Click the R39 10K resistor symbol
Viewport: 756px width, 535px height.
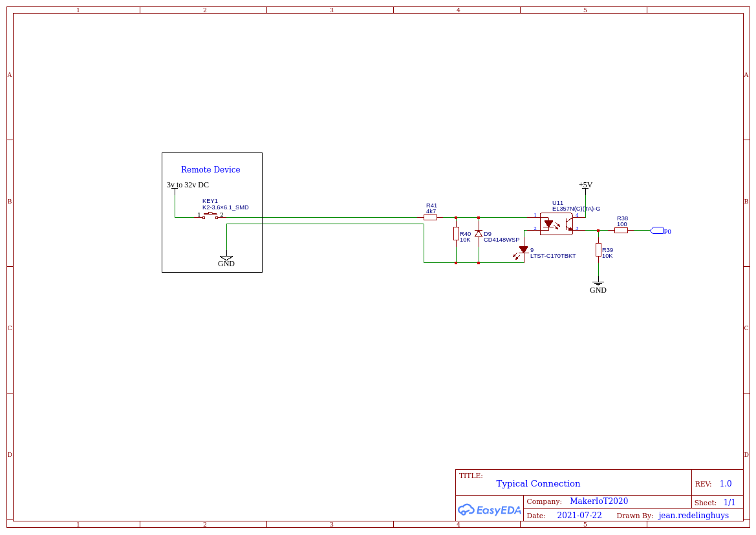pyautogui.click(x=598, y=249)
